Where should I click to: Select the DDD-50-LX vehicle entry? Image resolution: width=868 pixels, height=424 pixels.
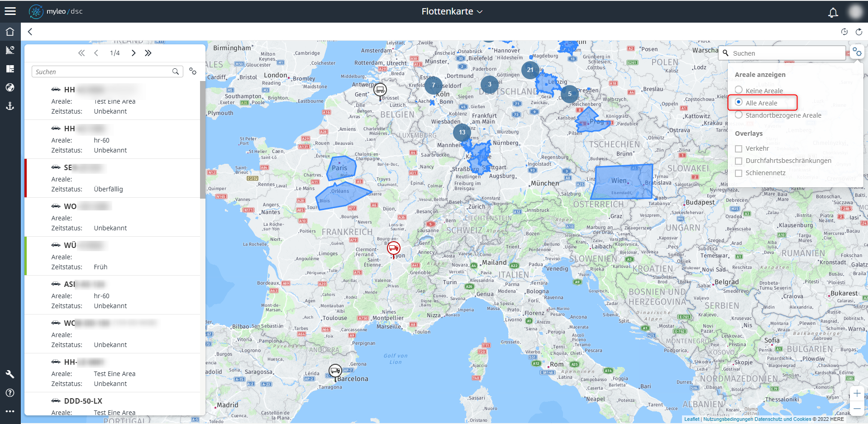(x=112, y=404)
